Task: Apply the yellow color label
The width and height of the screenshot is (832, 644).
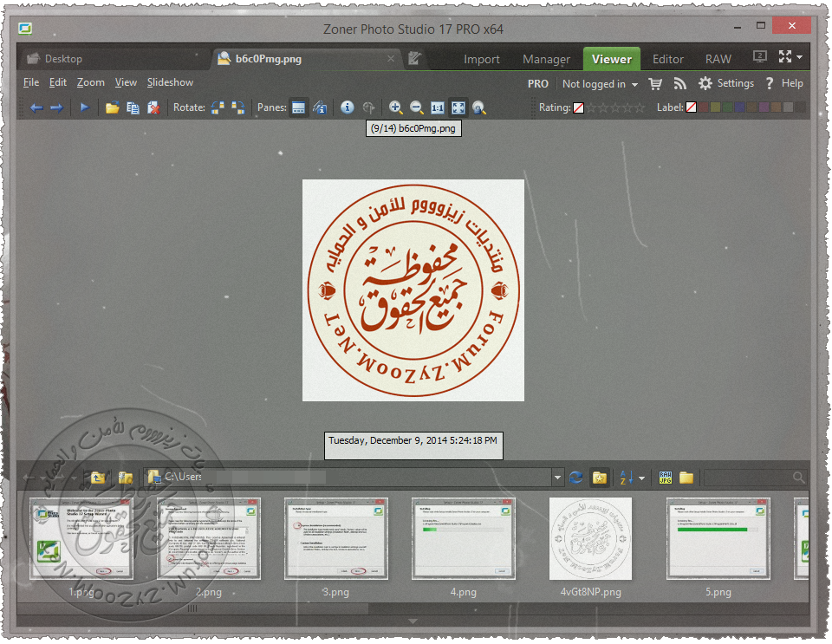Action: click(716, 107)
